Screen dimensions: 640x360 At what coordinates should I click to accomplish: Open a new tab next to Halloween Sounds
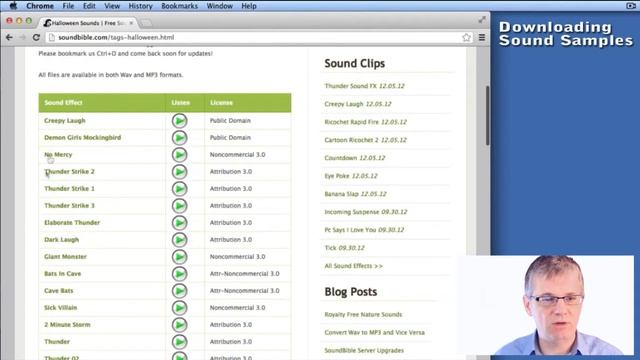click(146, 23)
